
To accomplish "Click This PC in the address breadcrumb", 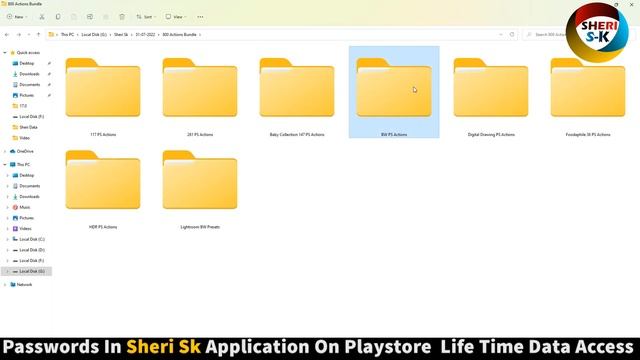I will pyautogui.click(x=67, y=35).
